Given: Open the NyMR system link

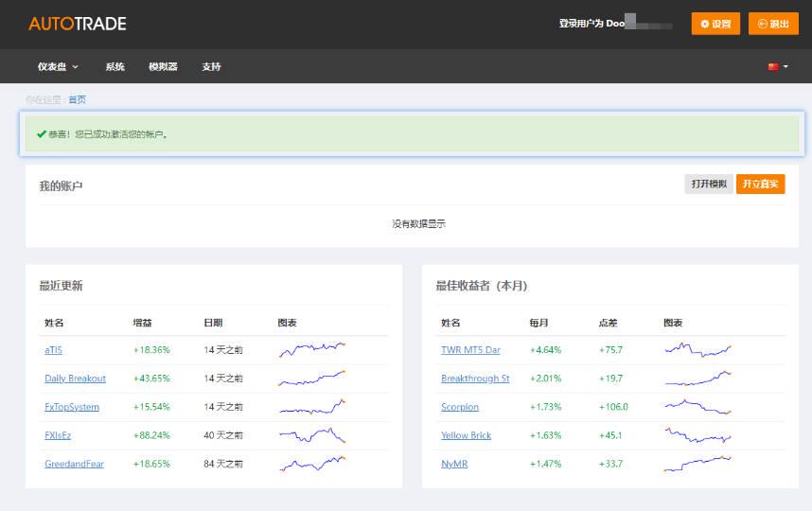Looking at the screenshot, I should pyautogui.click(x=454, y=464).
